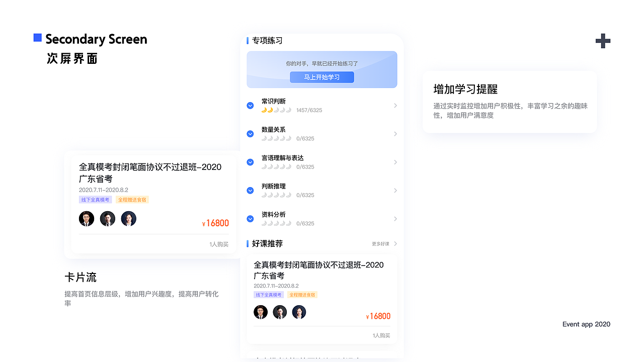644x362 pixels.
Task: Open second teacher avatar in 好课推荐 card
Action: [280, 312]
